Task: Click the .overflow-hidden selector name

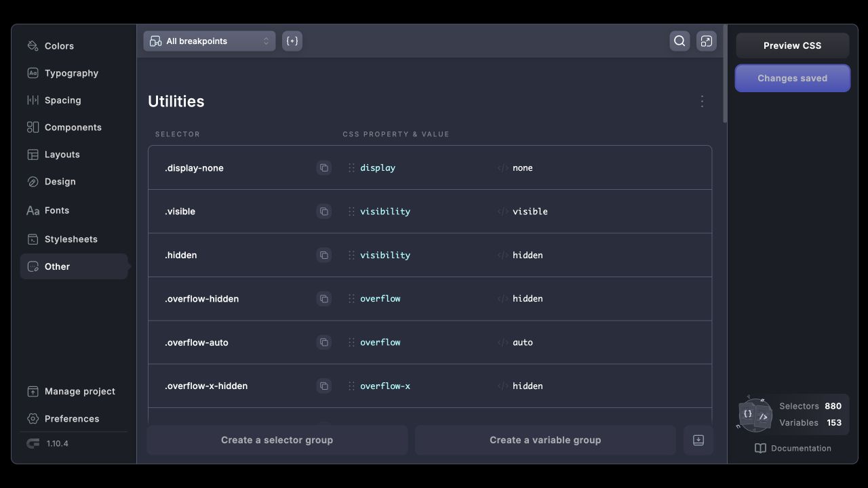Action: [201, 299]
